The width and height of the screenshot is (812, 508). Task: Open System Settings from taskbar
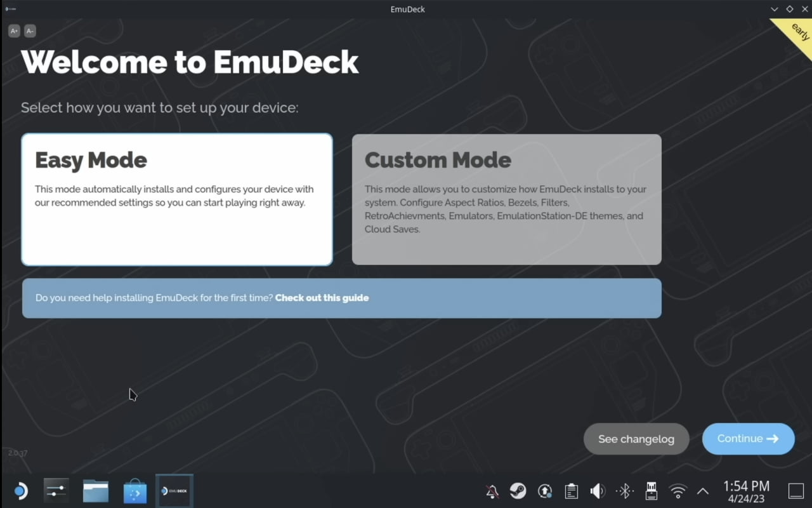coord(56,491)
